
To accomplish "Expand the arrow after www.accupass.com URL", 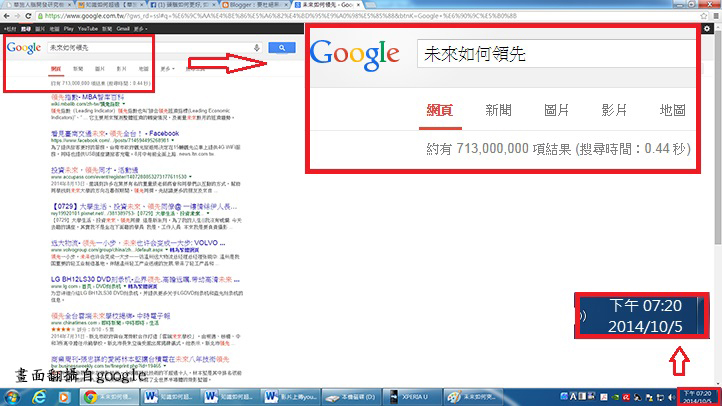I will (190, 177).
